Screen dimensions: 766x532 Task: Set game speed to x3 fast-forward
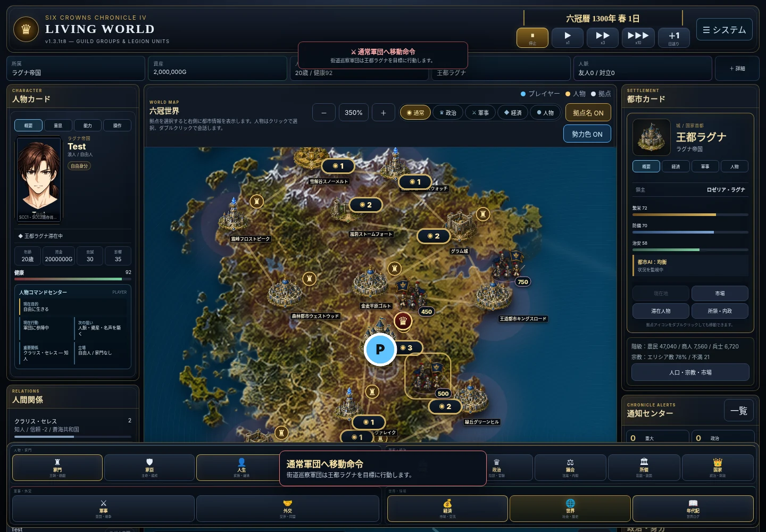(603, 38)
